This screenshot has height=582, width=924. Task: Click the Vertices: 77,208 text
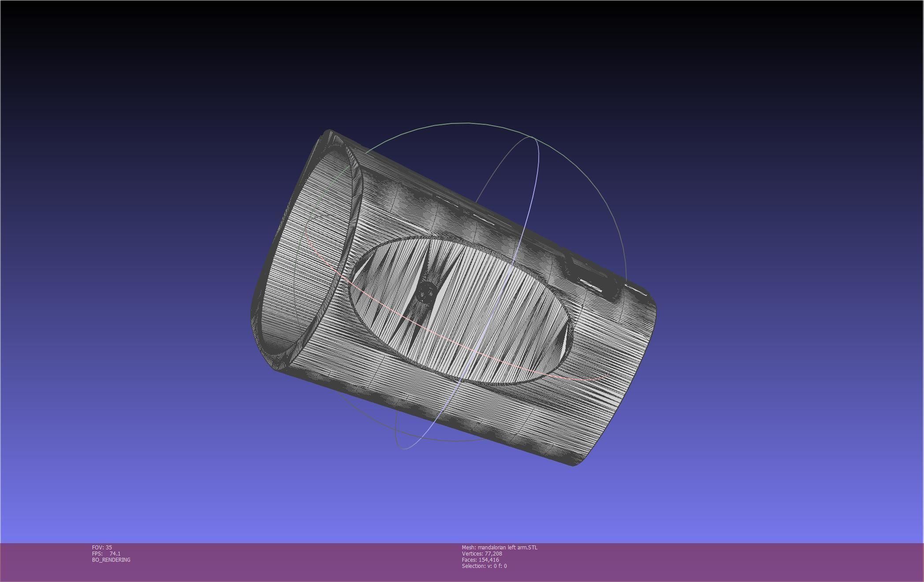point(482,553)
